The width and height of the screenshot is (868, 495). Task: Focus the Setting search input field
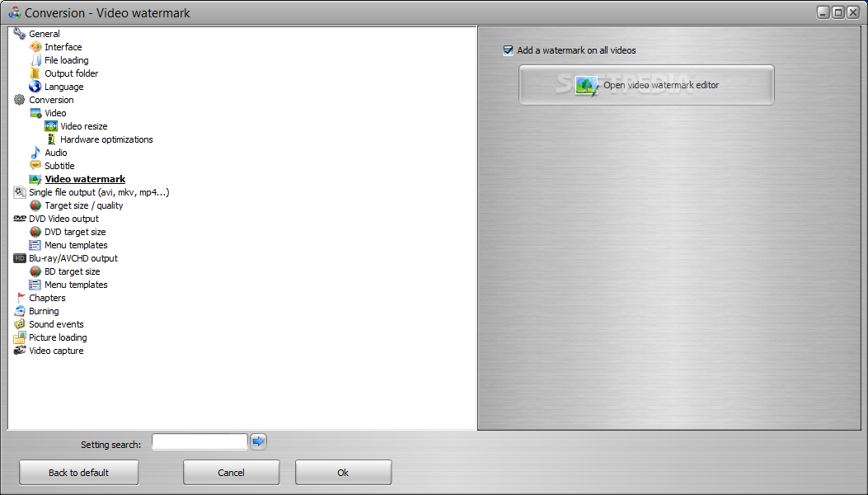click(199, 441)
